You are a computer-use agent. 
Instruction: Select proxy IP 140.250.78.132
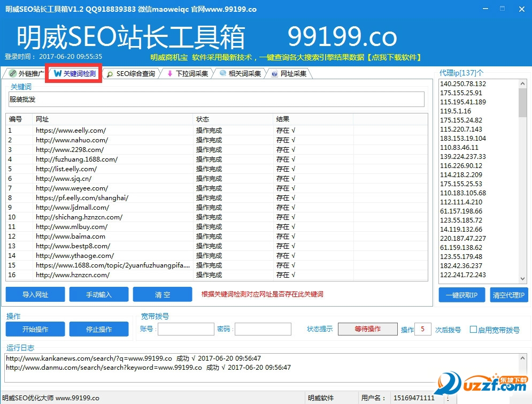pos(463,83)
